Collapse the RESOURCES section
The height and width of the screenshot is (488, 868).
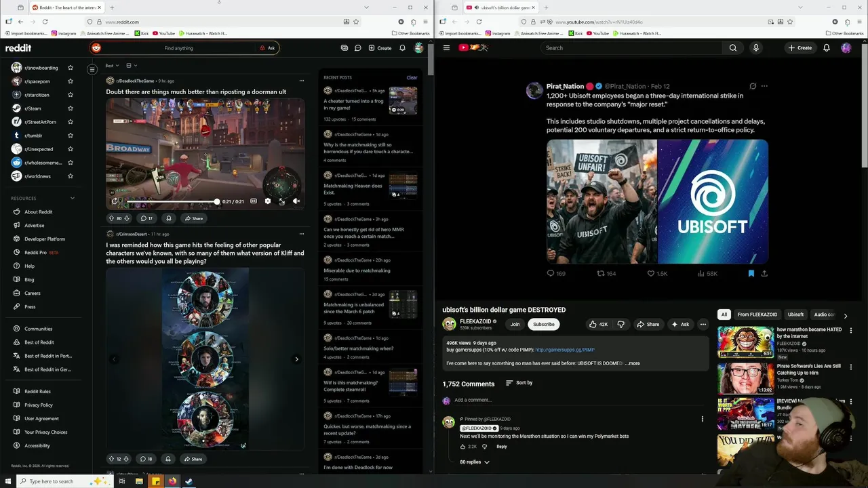click(x=72, y=199)
